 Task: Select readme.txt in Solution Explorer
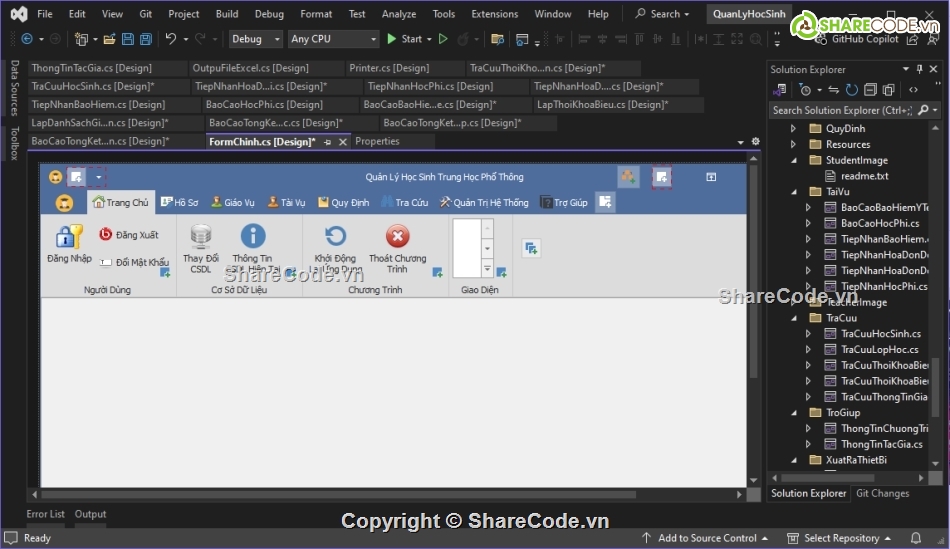pyautogui.click(x=865, y=176)
